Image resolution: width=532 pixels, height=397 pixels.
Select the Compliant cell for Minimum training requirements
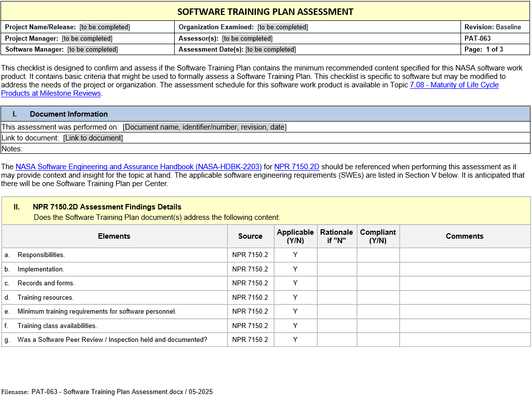378,312
